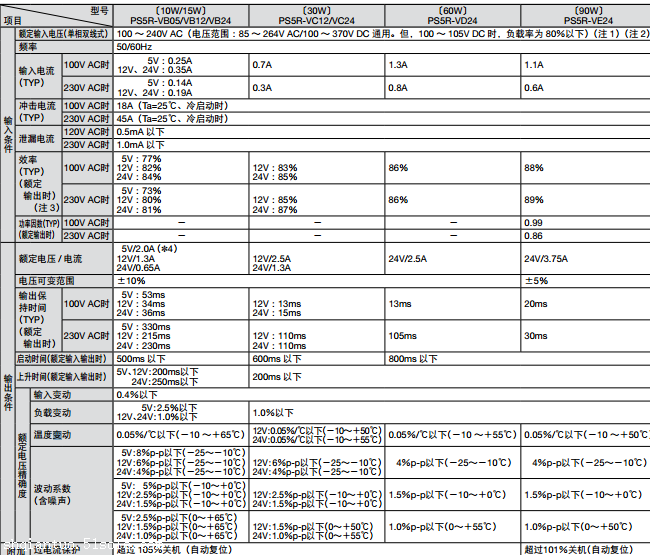Select the 105ms hold time cell
The height and width of the screenshot is (555, 650).
[452, 336]
